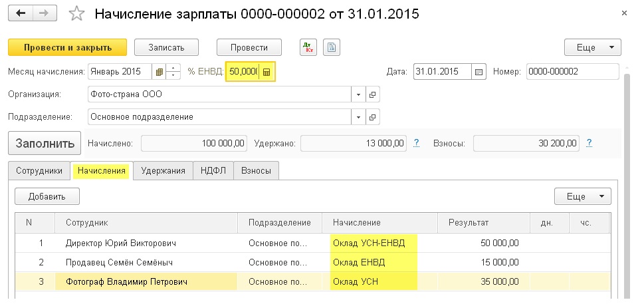This screenshot has width=644, height=308.
Task: Open the top Еще menu
Action: coord(593,47)
